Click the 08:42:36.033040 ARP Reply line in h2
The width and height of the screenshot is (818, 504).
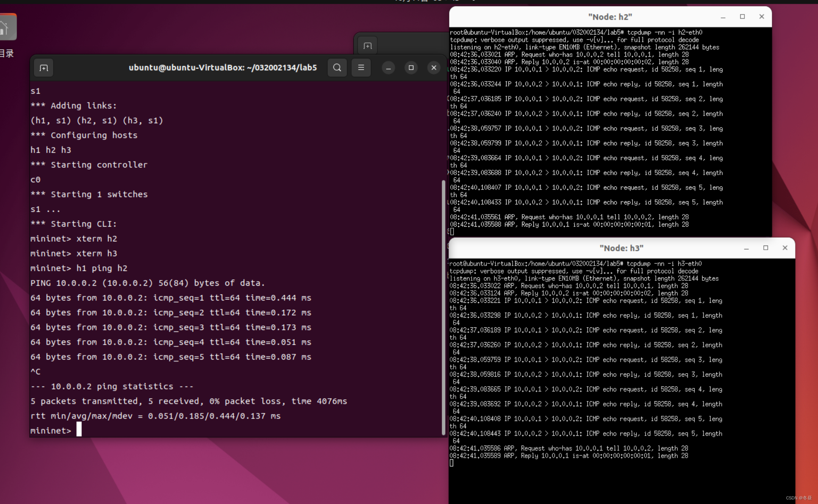569,62
